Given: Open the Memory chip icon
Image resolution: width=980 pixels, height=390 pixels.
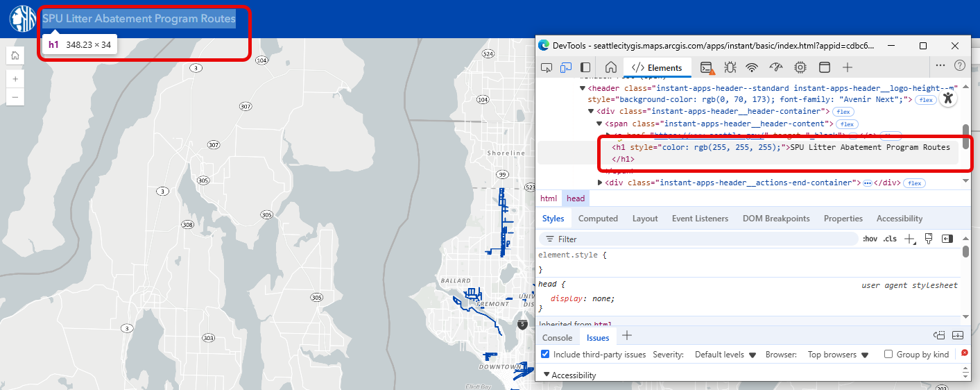Looking at the screenshot, I should [800, 67].
